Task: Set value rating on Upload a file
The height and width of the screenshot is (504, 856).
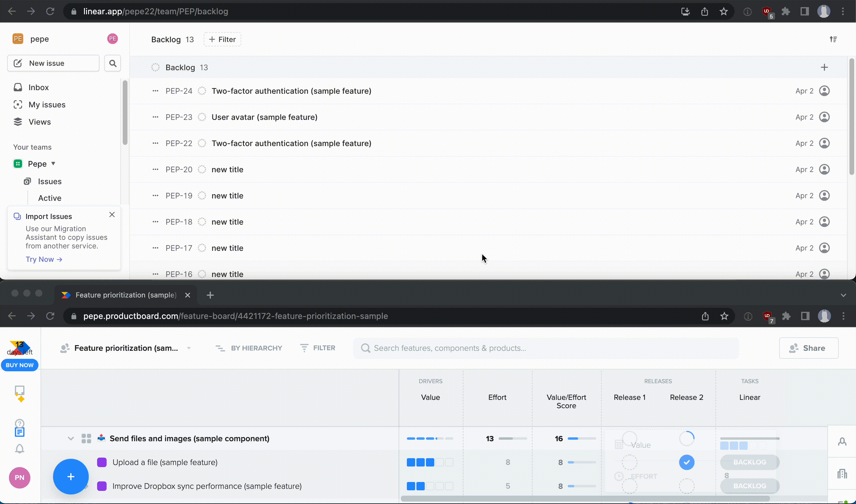Action: pos(430,462)
